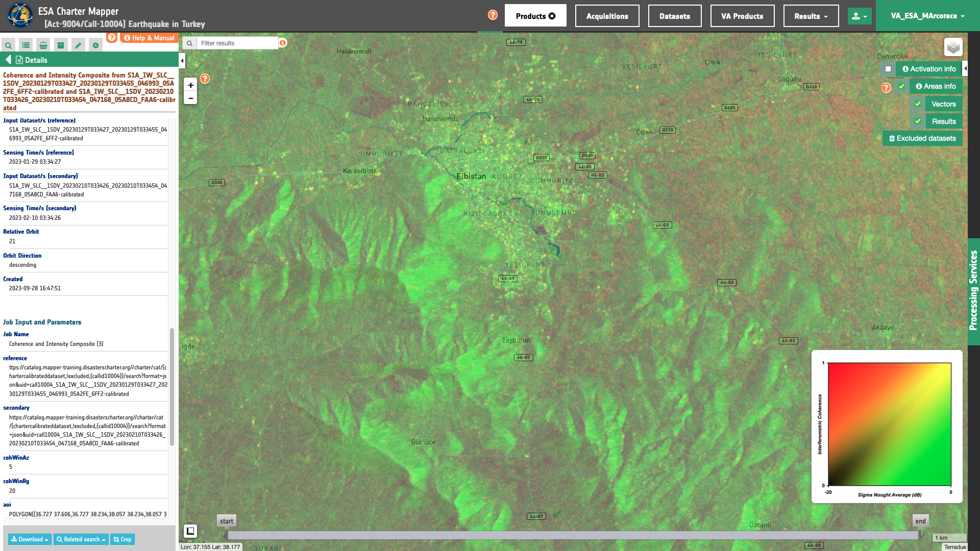The image size is (980, 551).
Task: Click the Excluded datasets button
Action: [922, 138]
